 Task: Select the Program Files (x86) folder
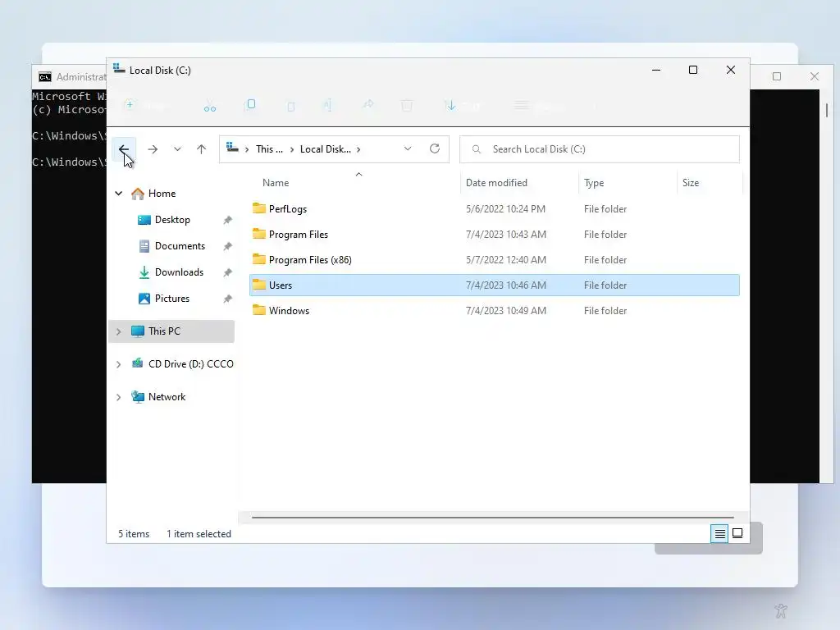(x=495, y=260)
